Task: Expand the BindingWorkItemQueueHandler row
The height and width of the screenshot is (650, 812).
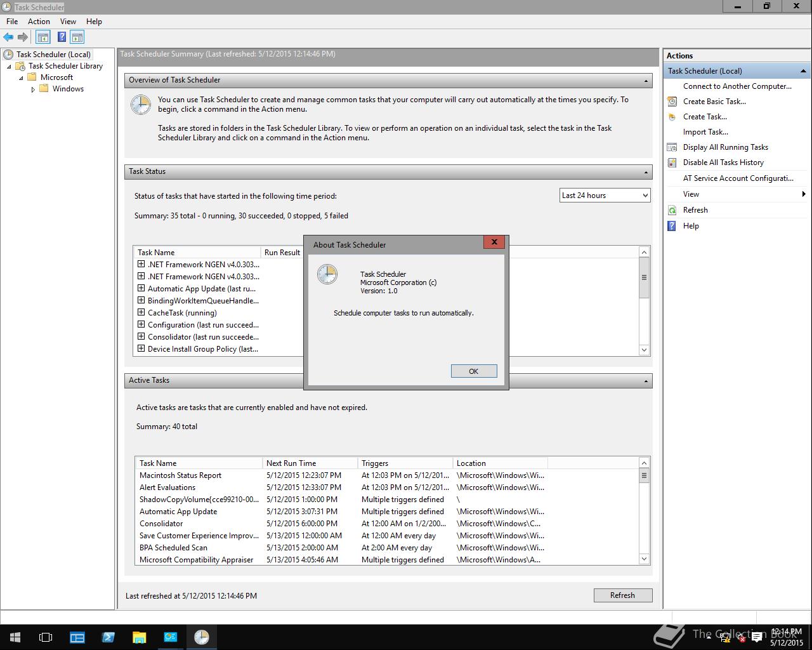Action: point(141,300)
